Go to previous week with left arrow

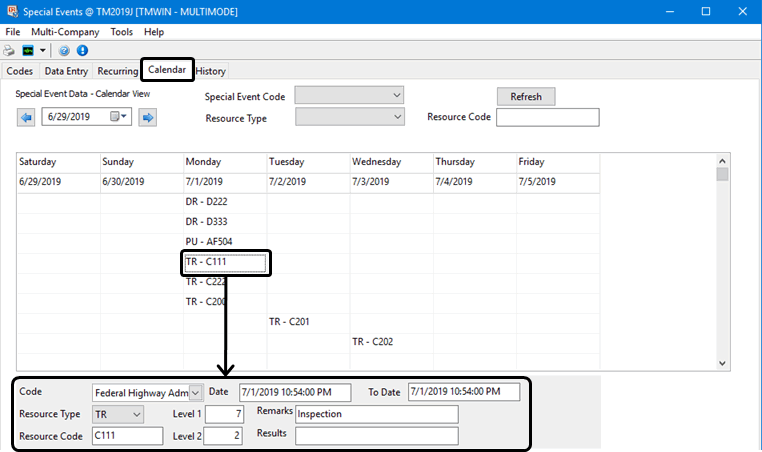pos(26,118)
